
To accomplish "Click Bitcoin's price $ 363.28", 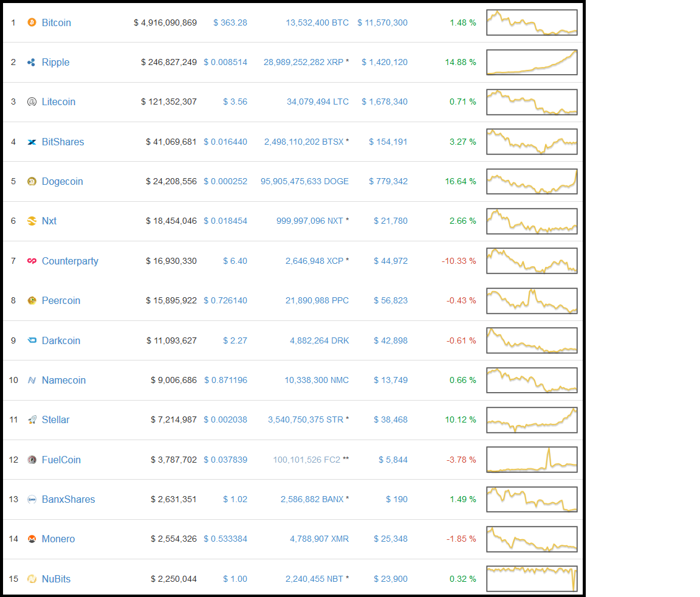I will click(230, 22).
